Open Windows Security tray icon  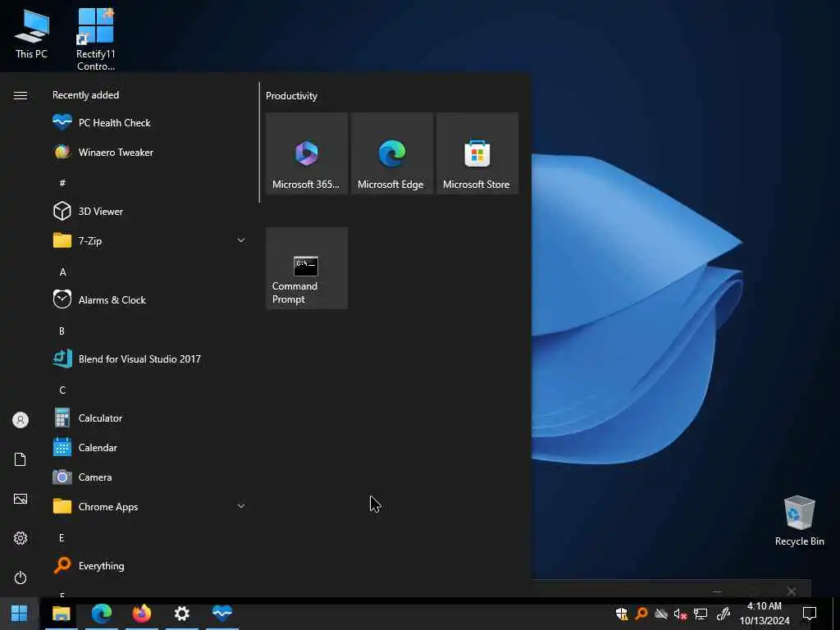(x=622, y=614)
